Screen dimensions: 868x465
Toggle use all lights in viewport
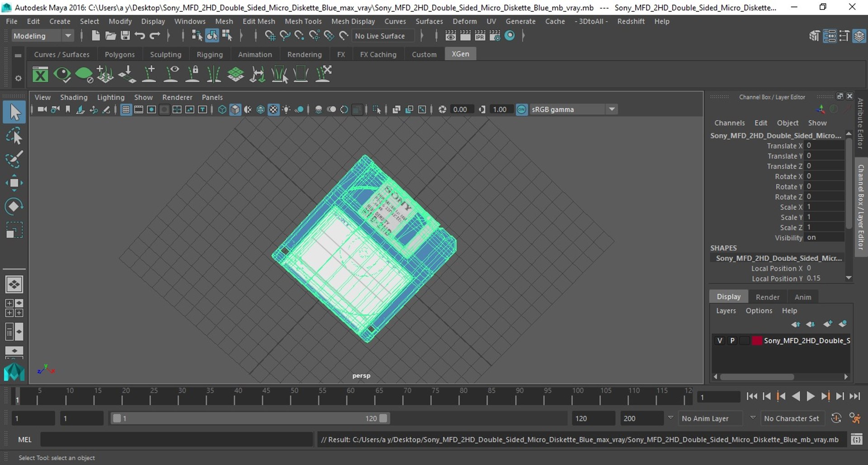pyautogui.click(x=286, y=109)
